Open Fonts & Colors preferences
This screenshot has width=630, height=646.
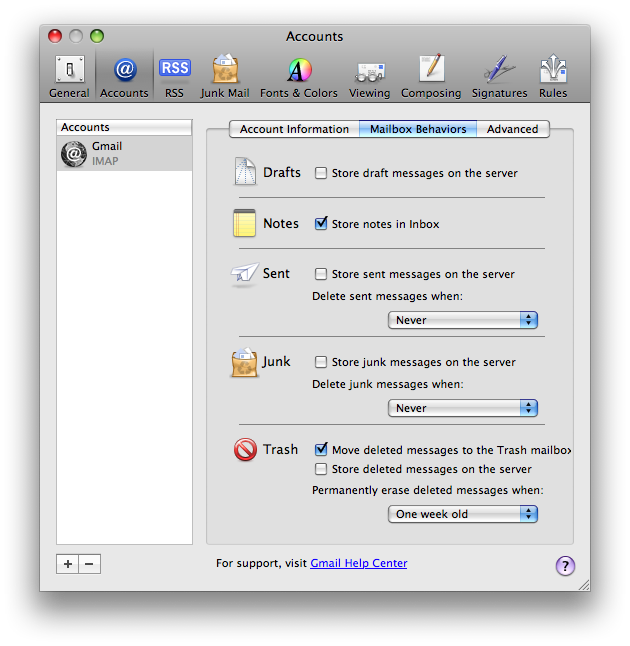coord(299,77)
